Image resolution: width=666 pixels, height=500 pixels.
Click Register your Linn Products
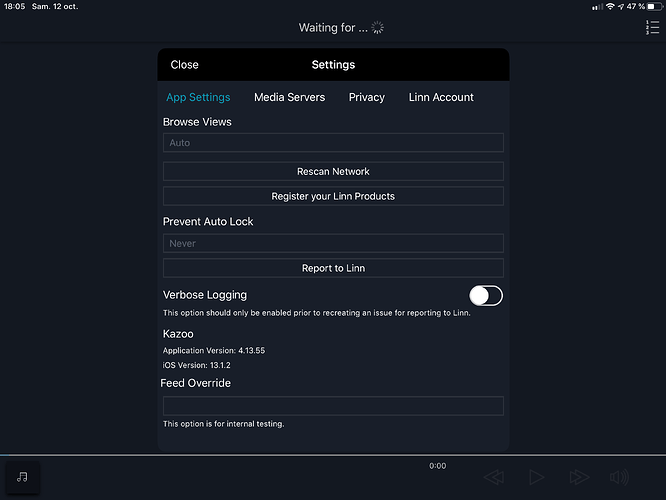tap(333, 196)
